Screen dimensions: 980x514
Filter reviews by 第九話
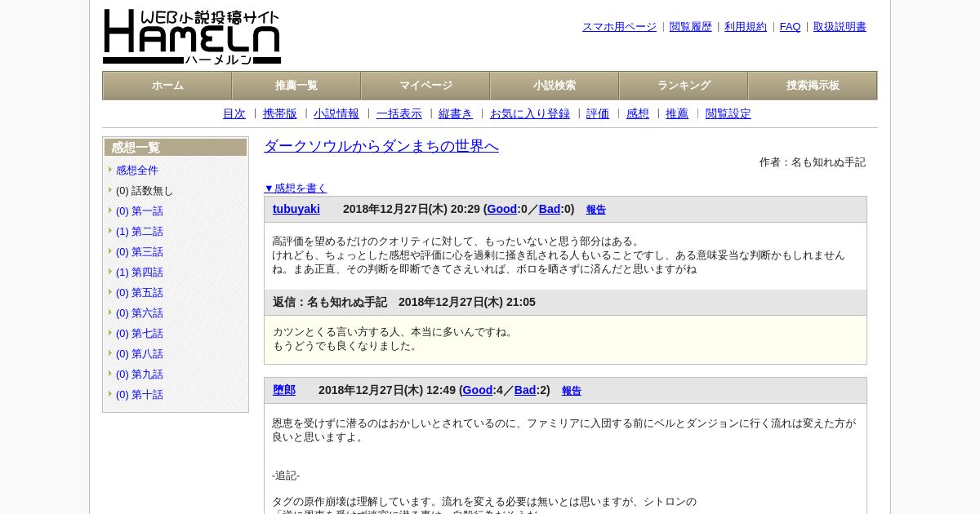pyautogui.click(x=140, y=374)
